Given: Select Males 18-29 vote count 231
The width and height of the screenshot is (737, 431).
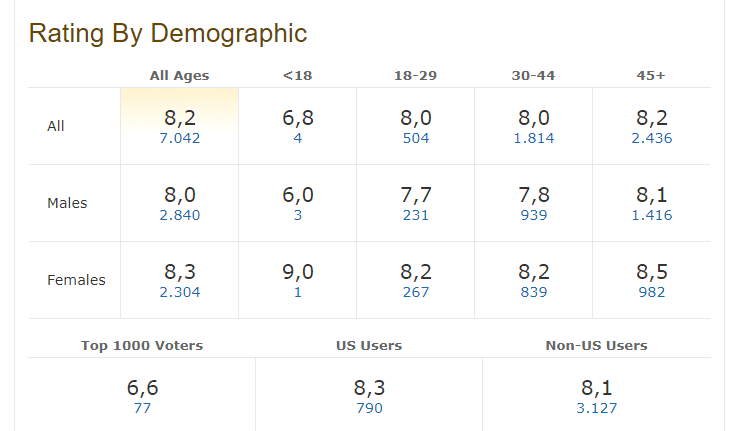Looking at the screenshot, I should coord(415,216).
